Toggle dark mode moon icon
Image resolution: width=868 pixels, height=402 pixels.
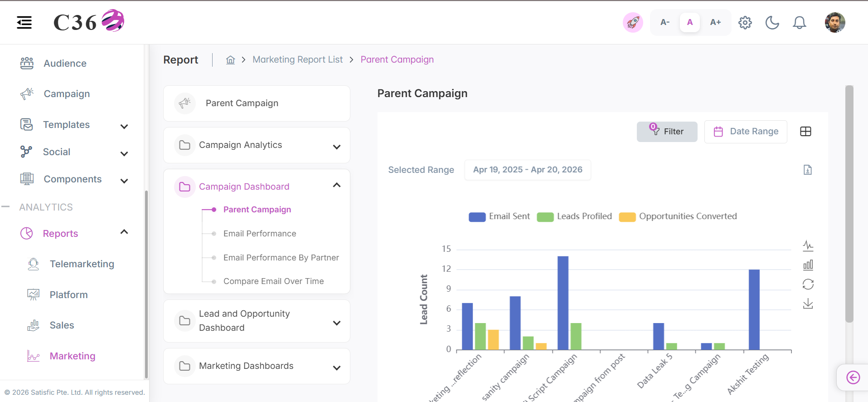tap(772, 23)
